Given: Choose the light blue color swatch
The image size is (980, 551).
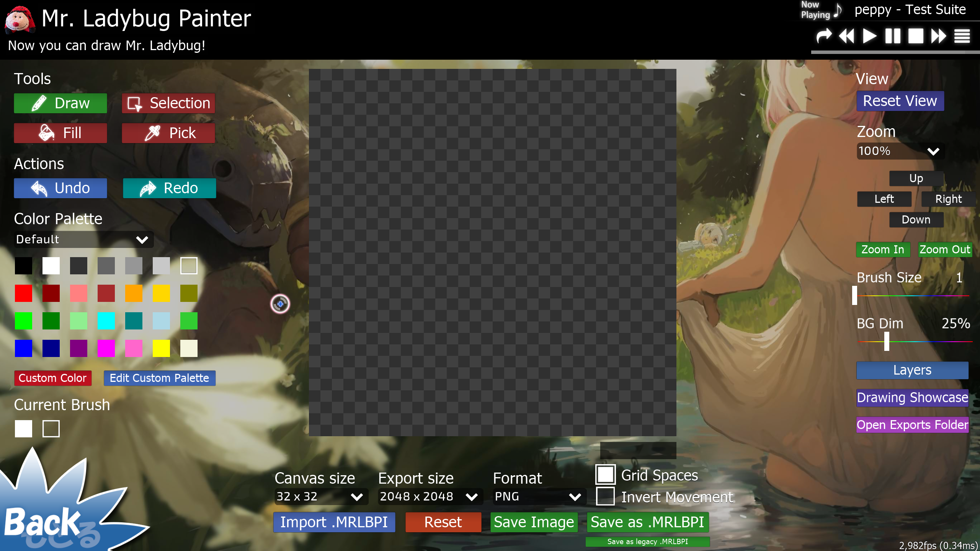Looking at the screenshot, I should point(161,321).
